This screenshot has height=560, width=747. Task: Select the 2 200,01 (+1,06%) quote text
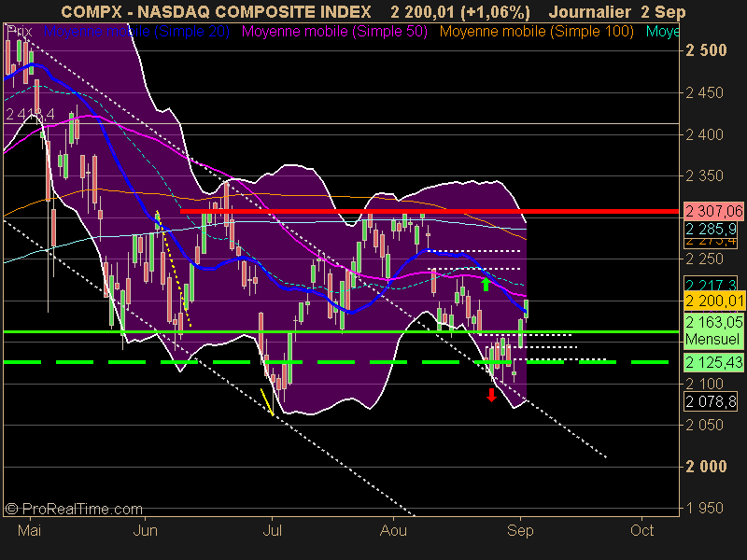click(459, 12)
